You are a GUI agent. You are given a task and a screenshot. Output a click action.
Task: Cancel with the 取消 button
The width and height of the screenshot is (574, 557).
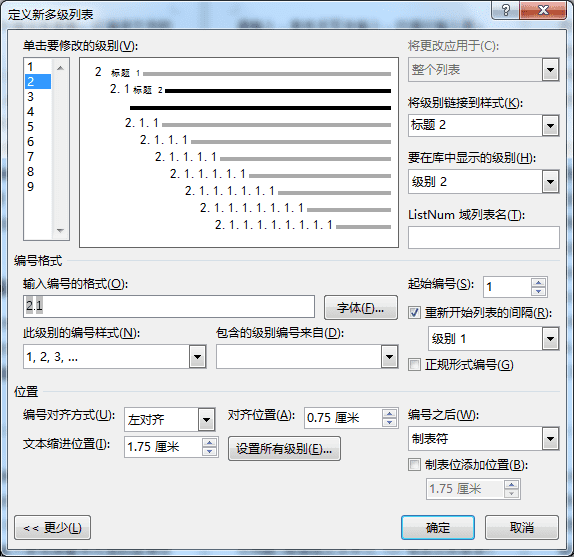click(x=522, y=527)
